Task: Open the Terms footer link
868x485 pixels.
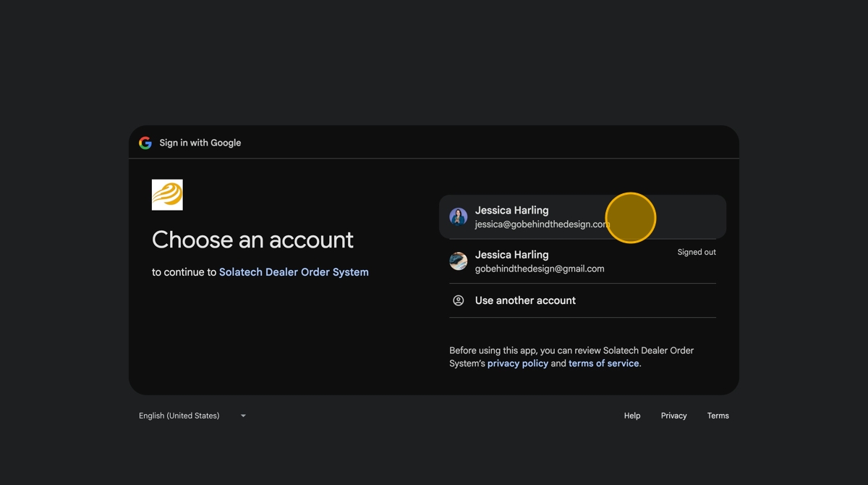Action: pyautogui.click(x=718, y=416)
